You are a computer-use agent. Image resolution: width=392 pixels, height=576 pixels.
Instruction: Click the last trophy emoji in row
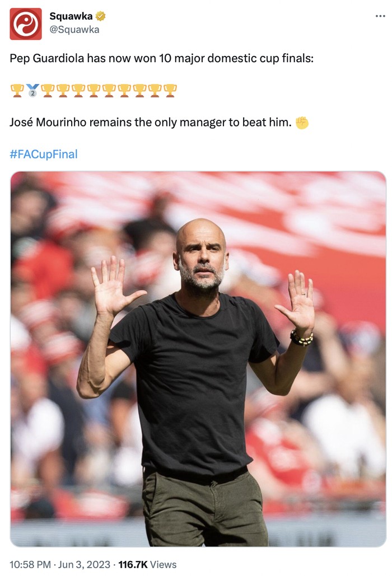[x=170, y=90]
